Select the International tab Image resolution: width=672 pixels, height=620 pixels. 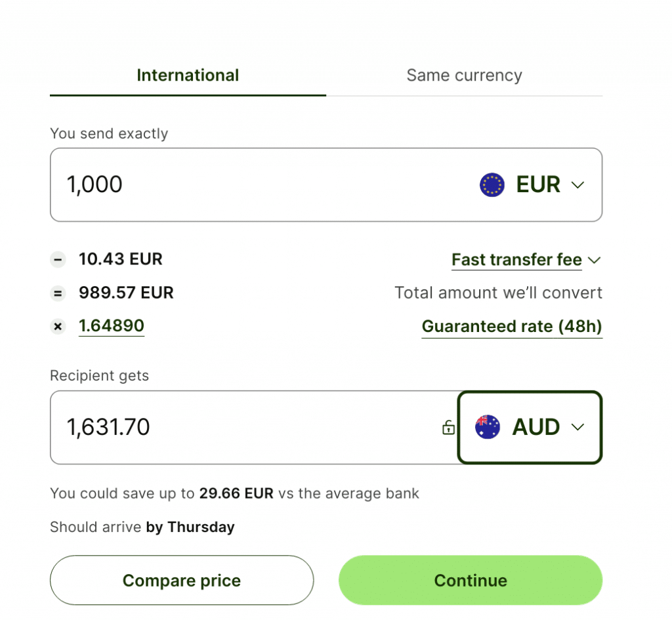188,75
